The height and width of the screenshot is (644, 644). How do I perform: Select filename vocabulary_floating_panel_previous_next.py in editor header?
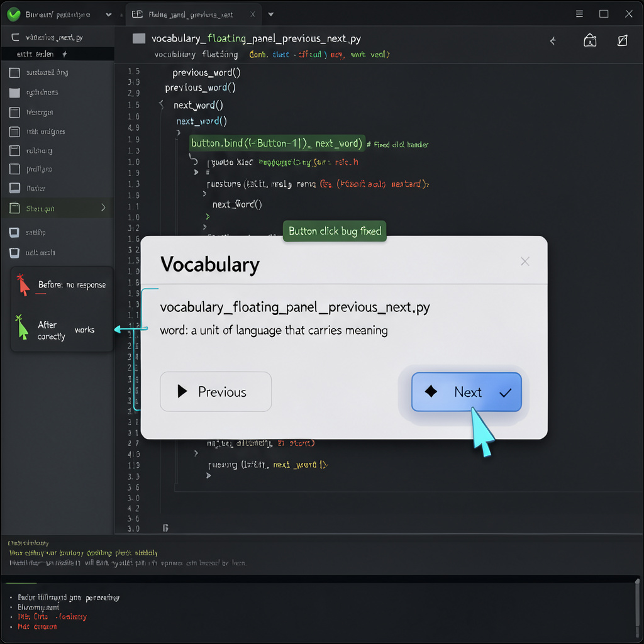(257, 38)
